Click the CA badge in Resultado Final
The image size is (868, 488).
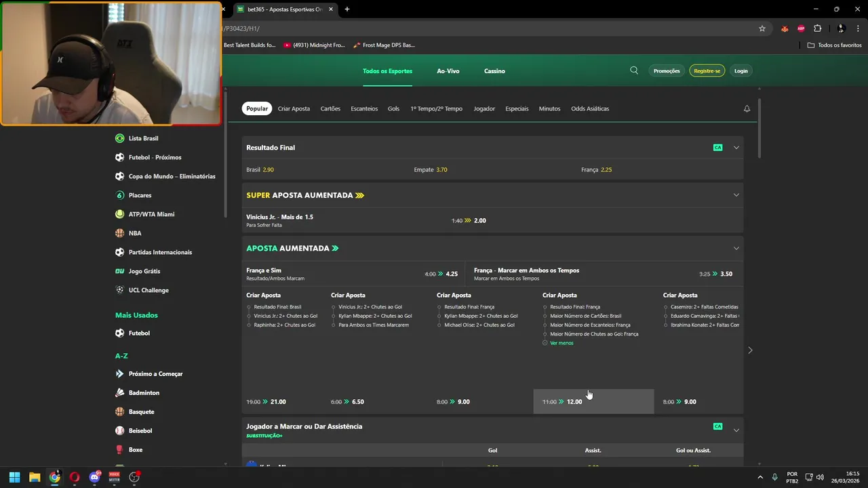coord(717,148)
